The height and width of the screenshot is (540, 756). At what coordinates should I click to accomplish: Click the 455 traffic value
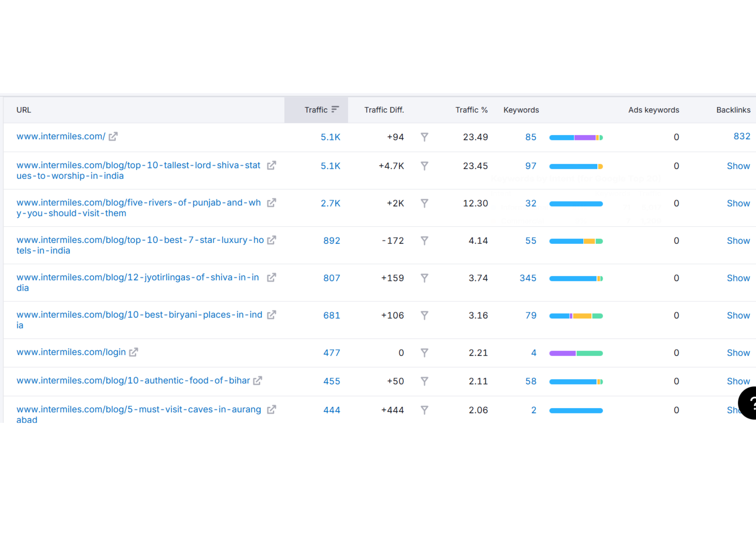[x=332, y=381]
